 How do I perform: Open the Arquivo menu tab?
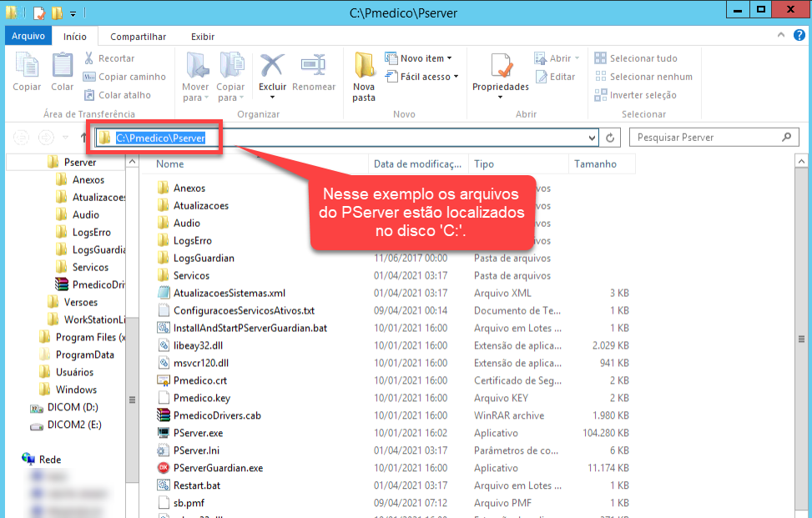[x=28, y=37]
